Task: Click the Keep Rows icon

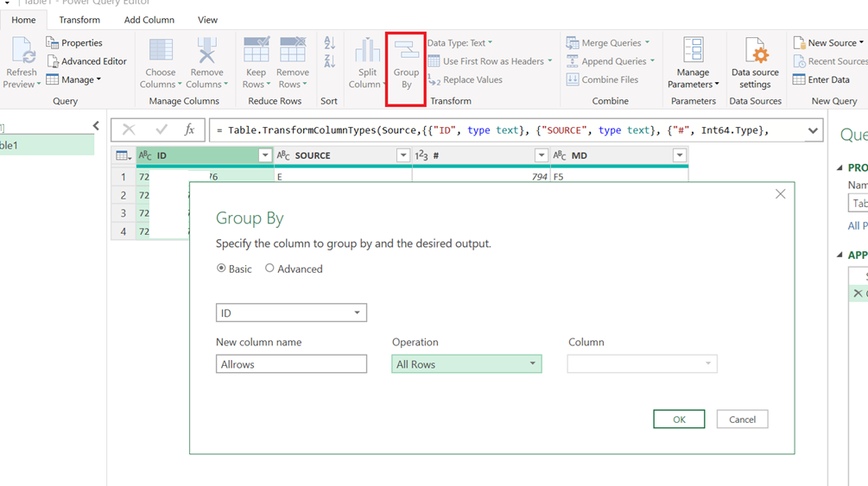Action: click(x=257, y=50)
